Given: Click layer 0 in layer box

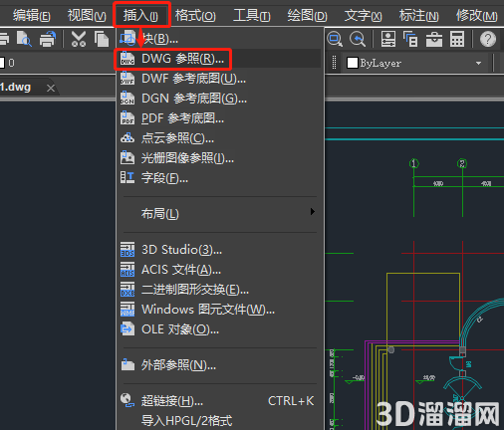Looking at the screenshot, I should point(11,63).
